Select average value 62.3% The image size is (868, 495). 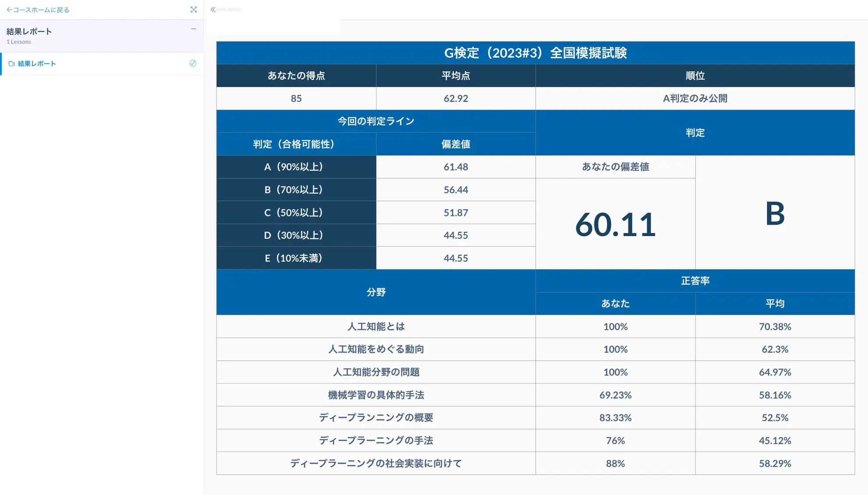coord(775,349)
